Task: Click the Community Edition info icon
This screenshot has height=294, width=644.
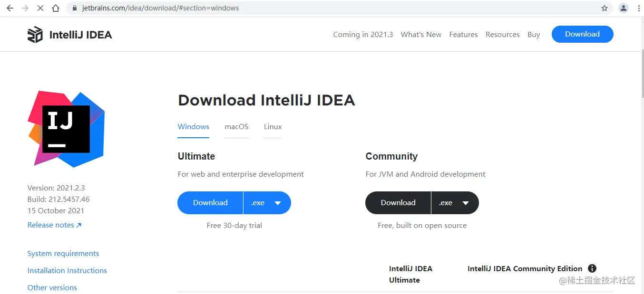Action: 592,268
